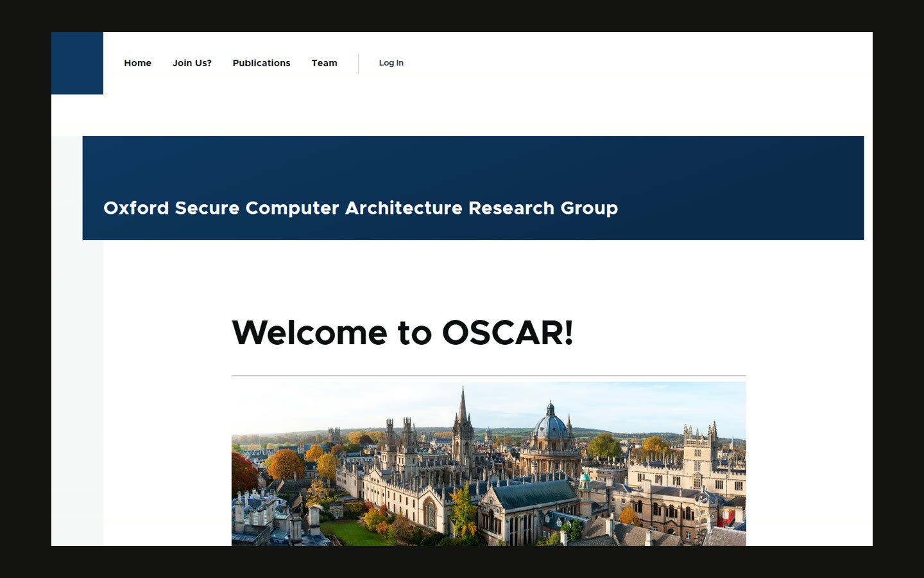Open the Team page
Image resolution: width=924 pixels, height=578 pixels.
(x=324, y=63)
